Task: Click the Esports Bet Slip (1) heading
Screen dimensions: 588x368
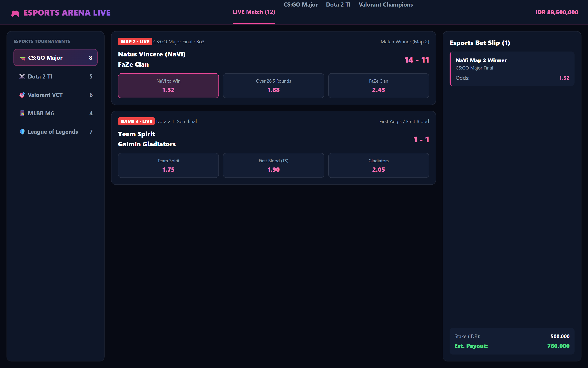Action: [x=480, y=43]
